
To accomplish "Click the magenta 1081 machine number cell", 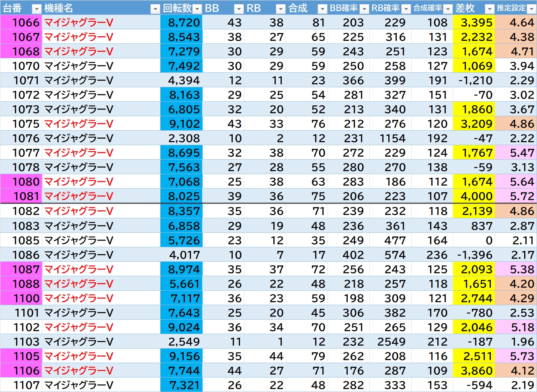I will (21, 196).
